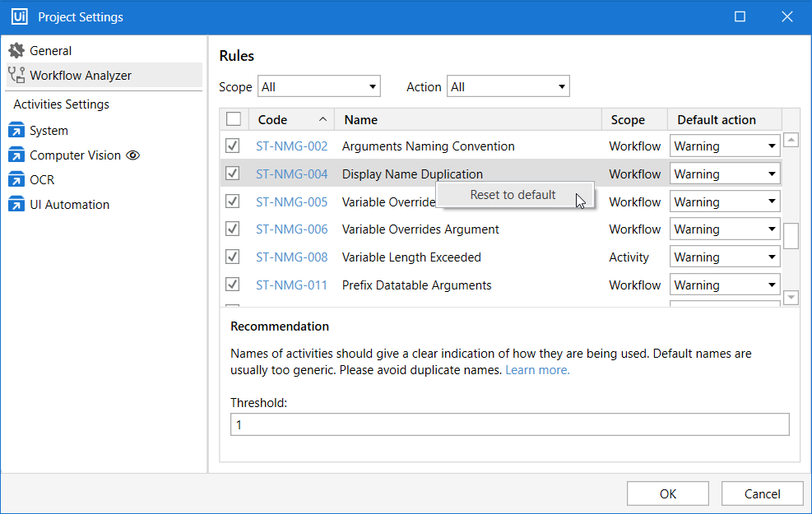The width and height of the screenshot is (812, 514).
Task: Click the UiPath logo in title bar
Action: [x=20, y=17]
